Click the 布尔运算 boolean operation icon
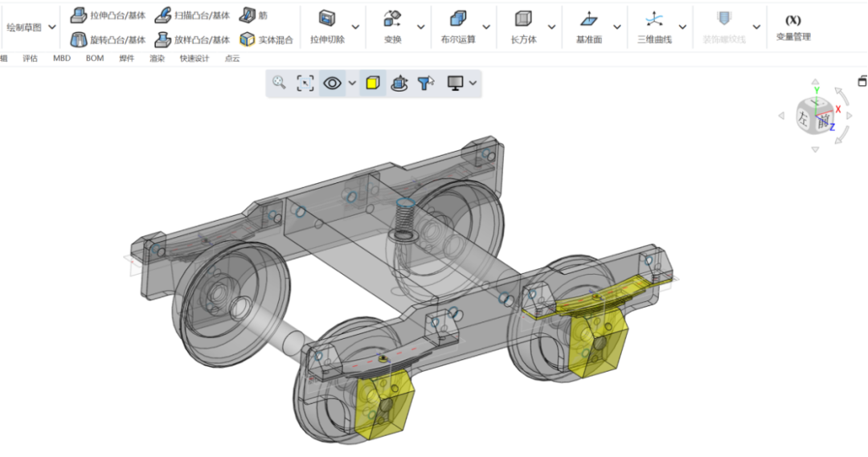This screenshot has width=868, height=457. click(458, 18)
